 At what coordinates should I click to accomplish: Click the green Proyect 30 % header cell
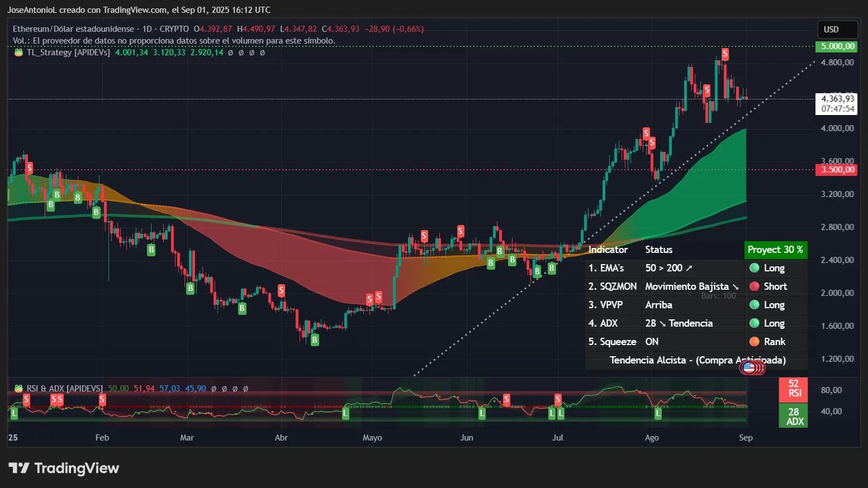775,250
